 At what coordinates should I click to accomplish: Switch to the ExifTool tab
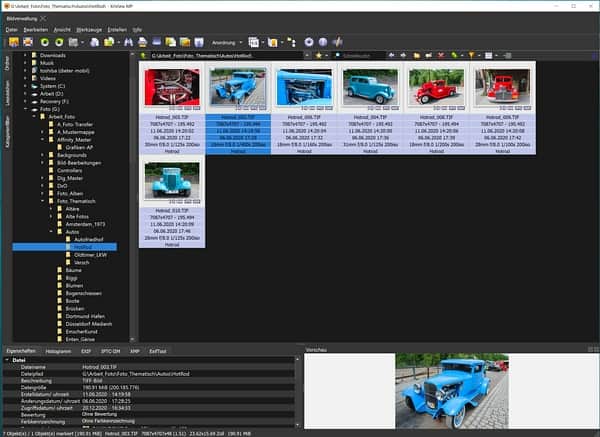point(158,351)
